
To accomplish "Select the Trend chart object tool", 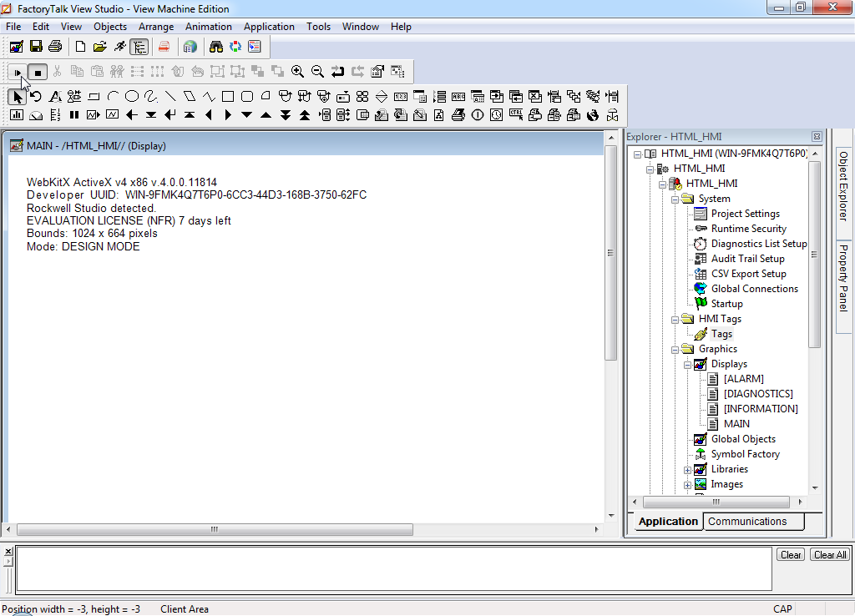I will [x=113, y=115].
